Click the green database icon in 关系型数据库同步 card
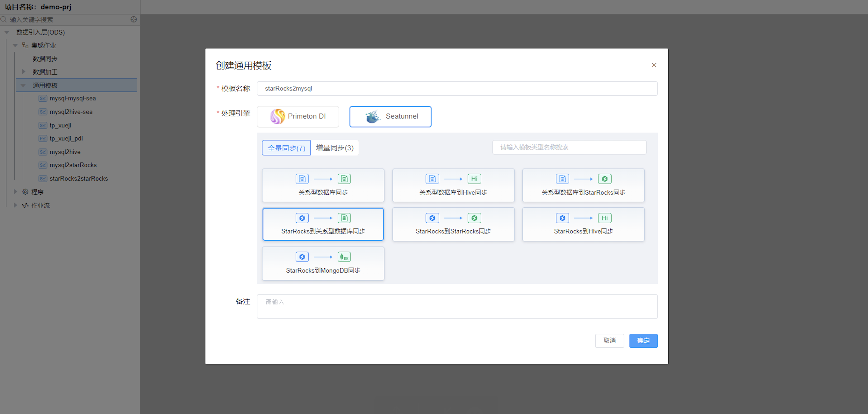868x414 pixels. (x=344, y=179)
